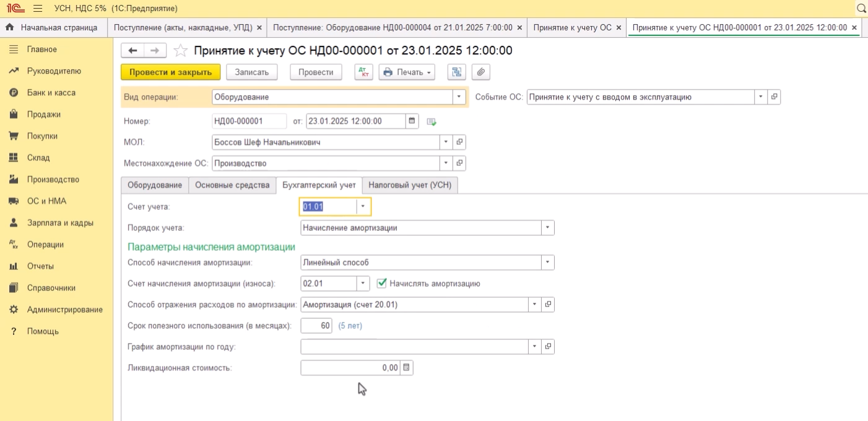Viewport: 868px width, 421px height.
Task: Switch to the Основные средства tab
Action: (x=232, y=185)
